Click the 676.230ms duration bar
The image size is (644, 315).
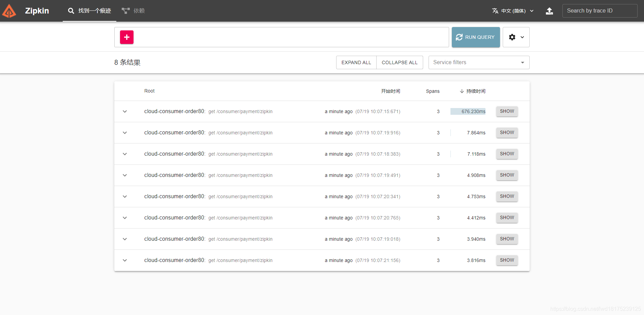(x=468, y=111)
